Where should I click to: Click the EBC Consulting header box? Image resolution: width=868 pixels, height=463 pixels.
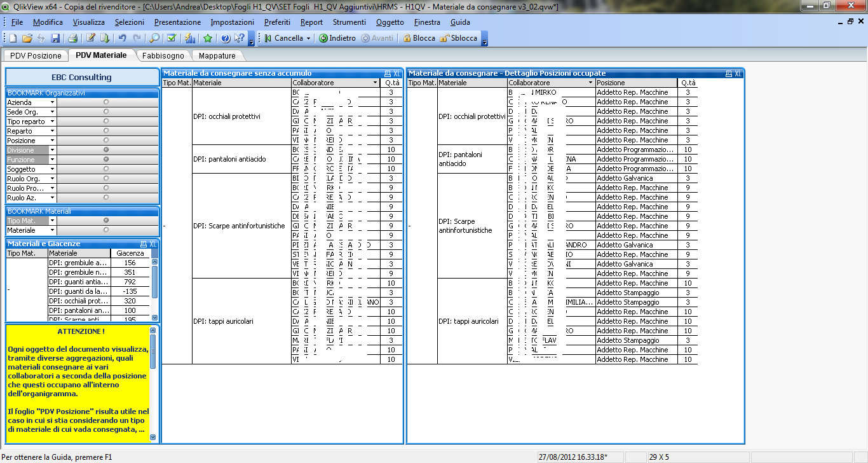[x=82, y=77]
